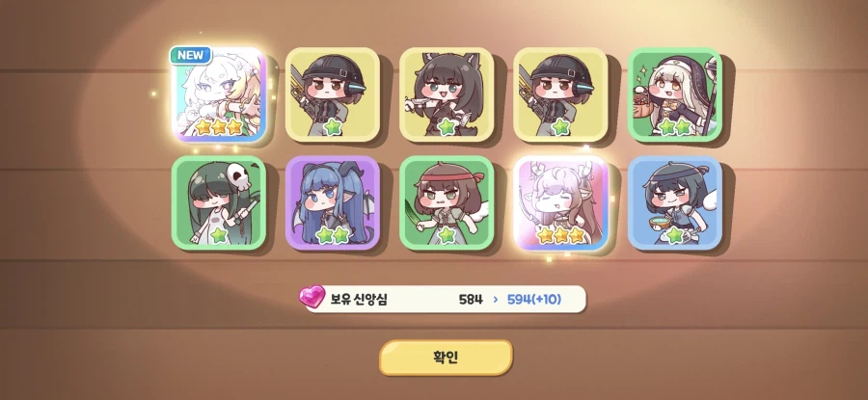
Task: Click the three gold stars on NEW card
Action: (x=219, y=126)
